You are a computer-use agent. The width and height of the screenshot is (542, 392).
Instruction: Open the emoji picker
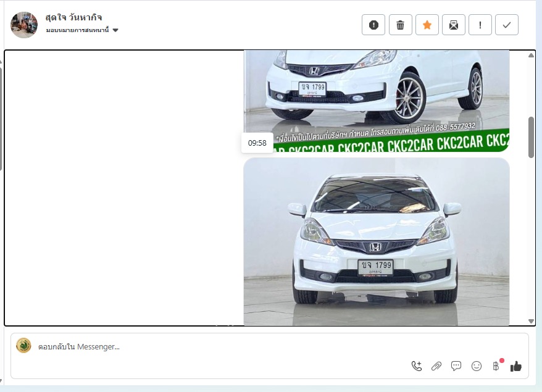[x=477, y=366]
